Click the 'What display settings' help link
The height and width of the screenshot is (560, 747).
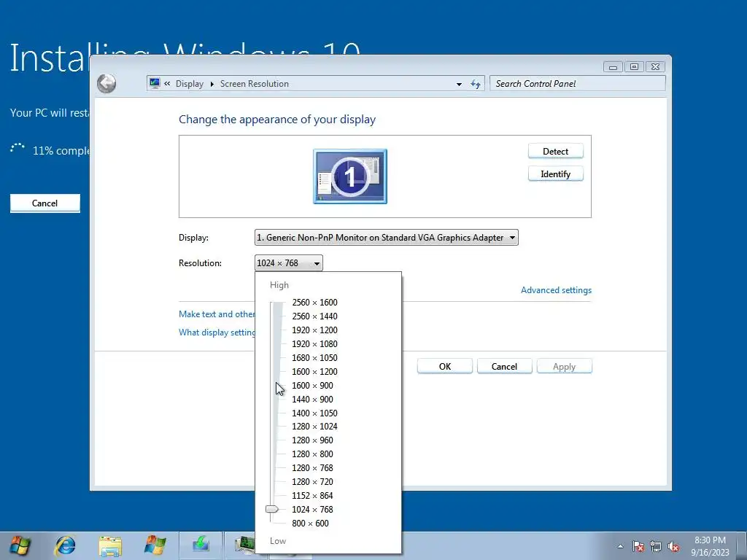point(217,332)
